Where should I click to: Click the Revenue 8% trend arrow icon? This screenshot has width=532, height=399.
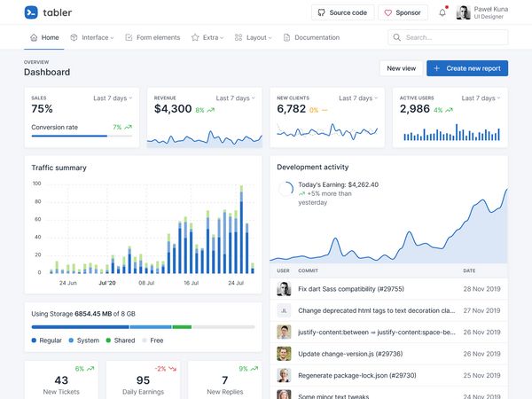click(211, 110)
